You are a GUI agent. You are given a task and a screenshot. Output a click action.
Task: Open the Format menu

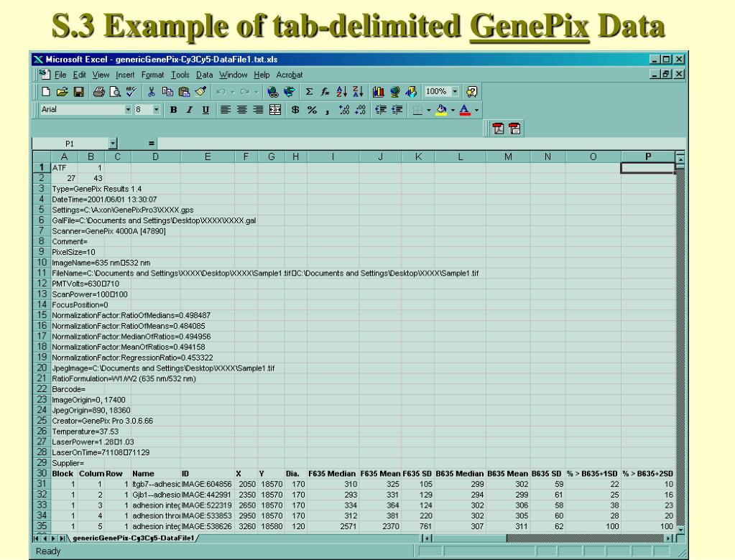click(153, 75)
